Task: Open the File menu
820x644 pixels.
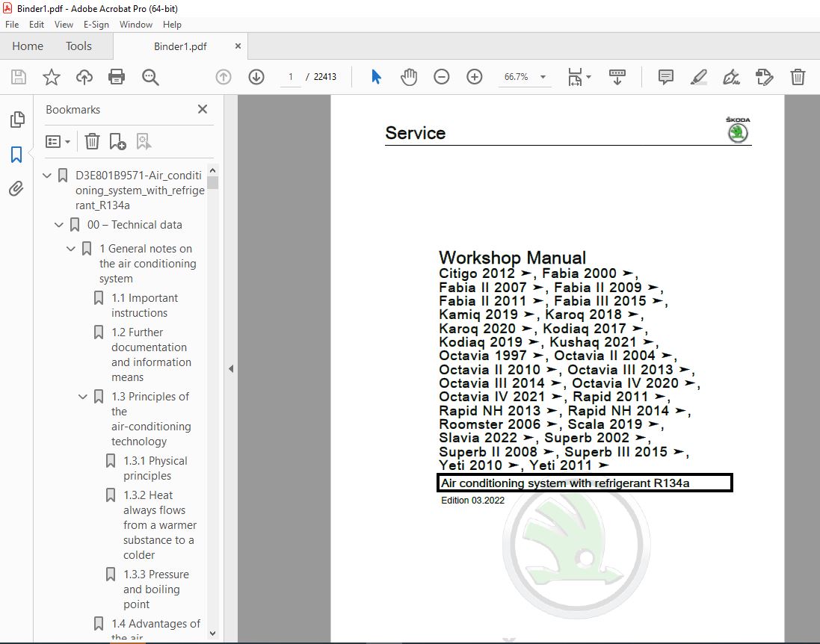Action: click(x=12, y=25)
